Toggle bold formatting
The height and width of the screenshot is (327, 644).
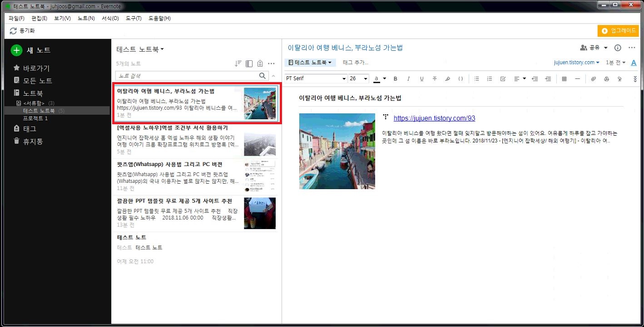coord(395,79)
